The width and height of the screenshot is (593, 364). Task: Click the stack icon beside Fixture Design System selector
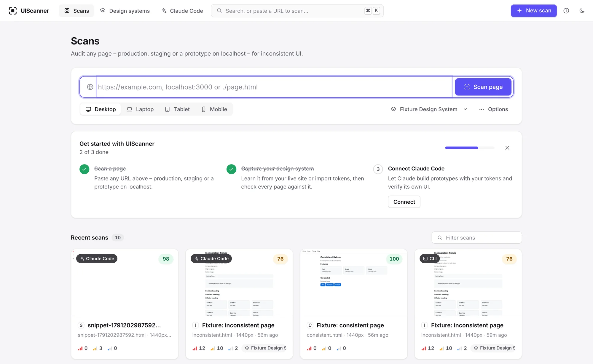pyautogui.click(x=393, y=109)
